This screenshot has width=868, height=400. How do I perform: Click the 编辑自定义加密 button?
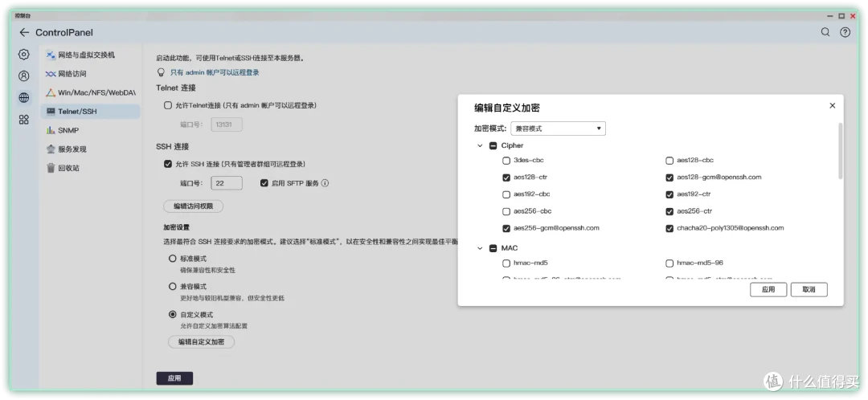(201, 342)
